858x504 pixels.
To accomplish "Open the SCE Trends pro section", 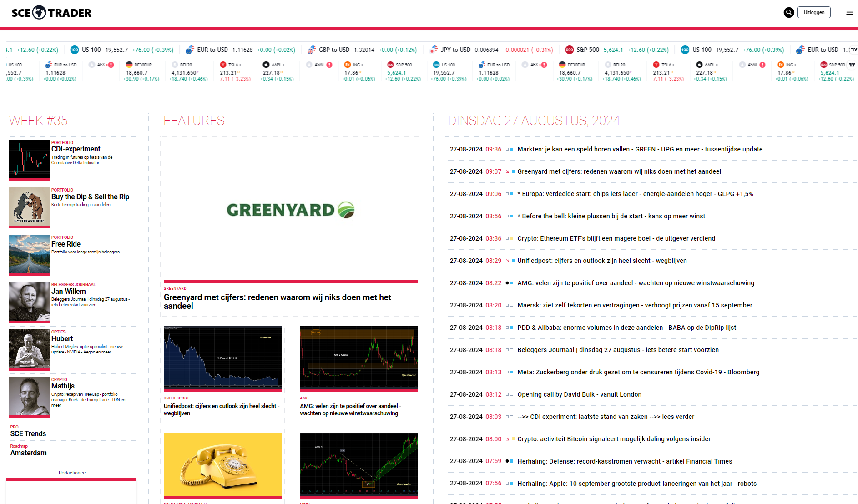I will (x=28, y=434).
